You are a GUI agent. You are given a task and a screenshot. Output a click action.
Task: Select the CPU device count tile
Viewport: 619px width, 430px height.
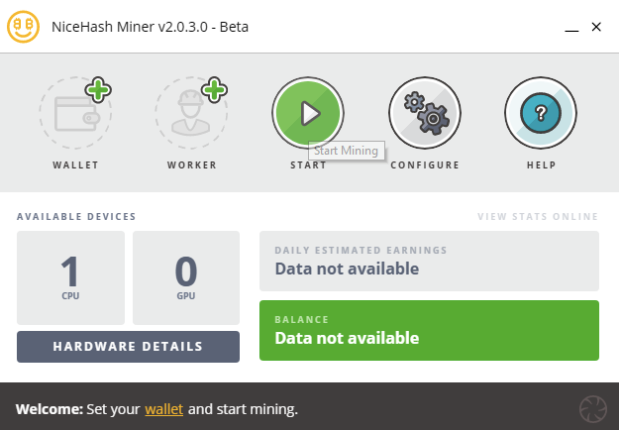point(71,278)
